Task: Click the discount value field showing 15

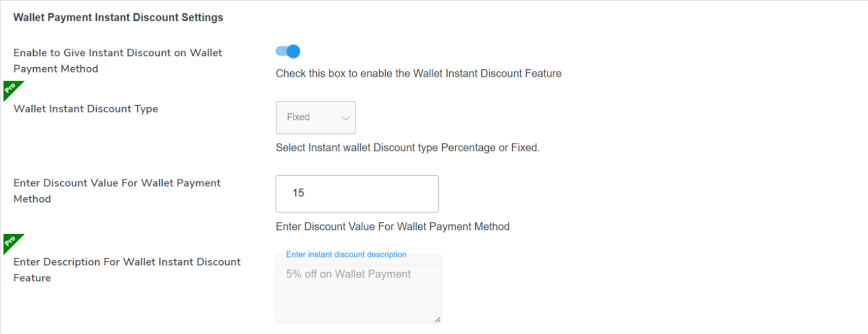Action: (356, 194)
